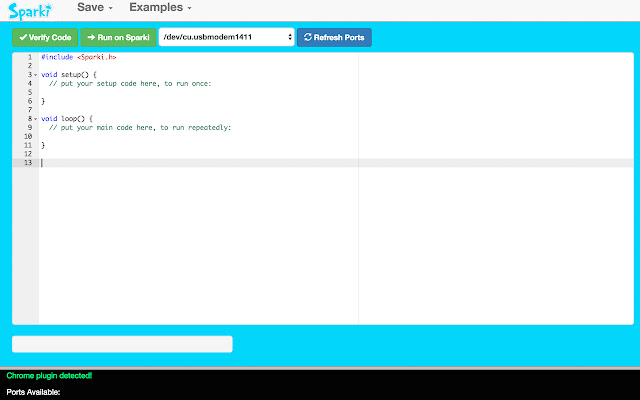This screenshot has height=400, width=640.
Task: Click the progress bar below the editor
Action: [122, 344]
